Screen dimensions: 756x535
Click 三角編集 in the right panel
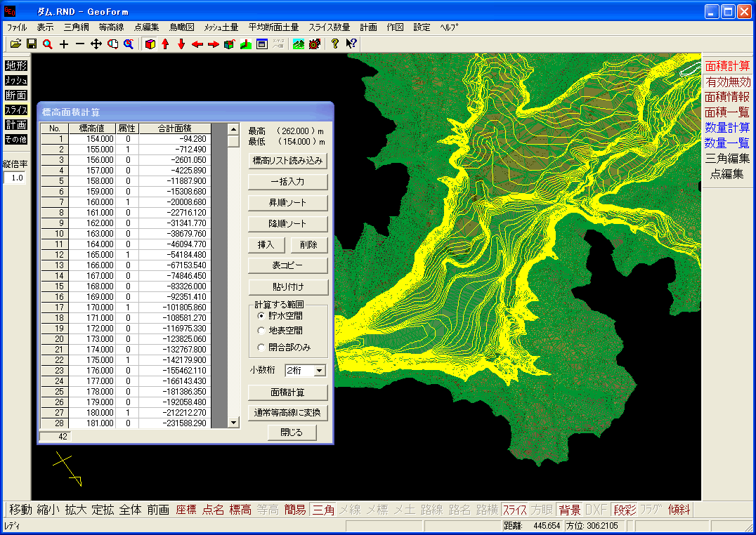coord(728,159)
